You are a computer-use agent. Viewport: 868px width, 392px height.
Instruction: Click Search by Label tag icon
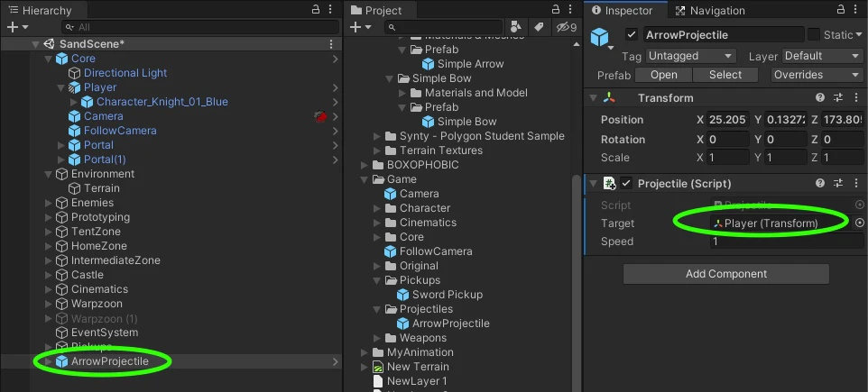coord(538,26)
